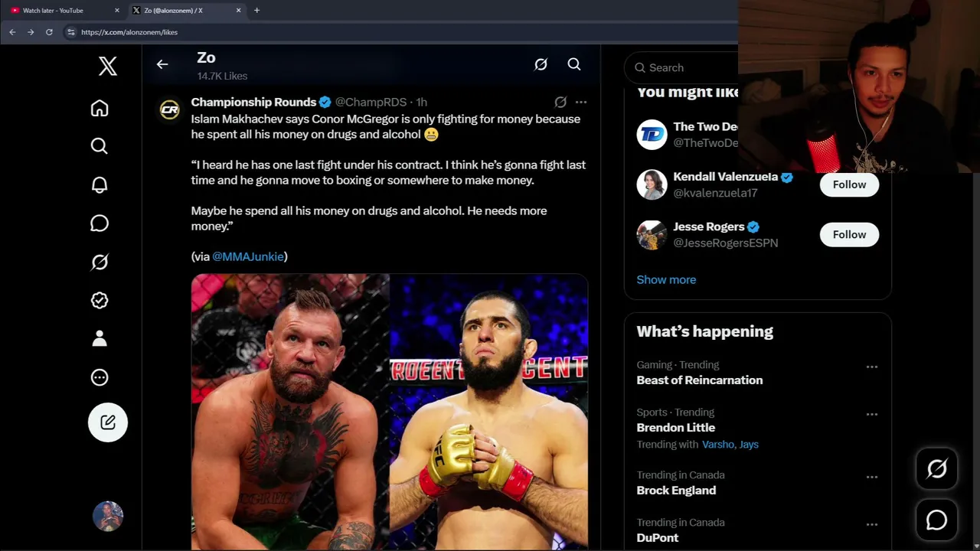Open the post timestamp 1h

pos(422,102)
